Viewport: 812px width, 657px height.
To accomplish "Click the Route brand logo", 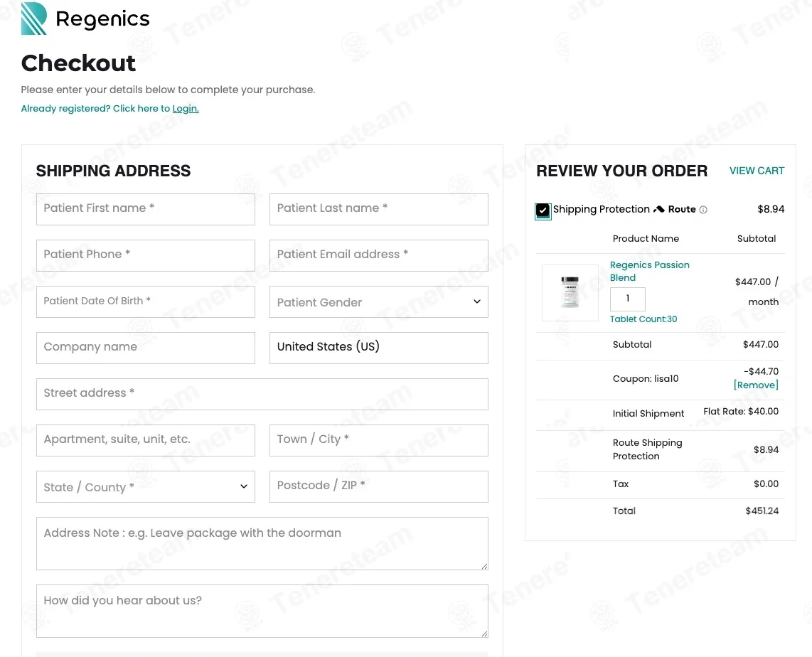I will 674,209.
